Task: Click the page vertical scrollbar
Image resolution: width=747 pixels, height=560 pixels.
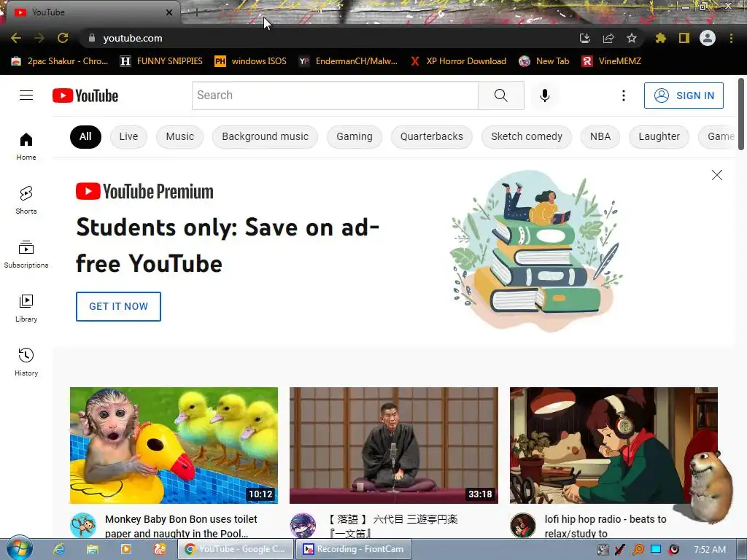Action: point(741,114)
